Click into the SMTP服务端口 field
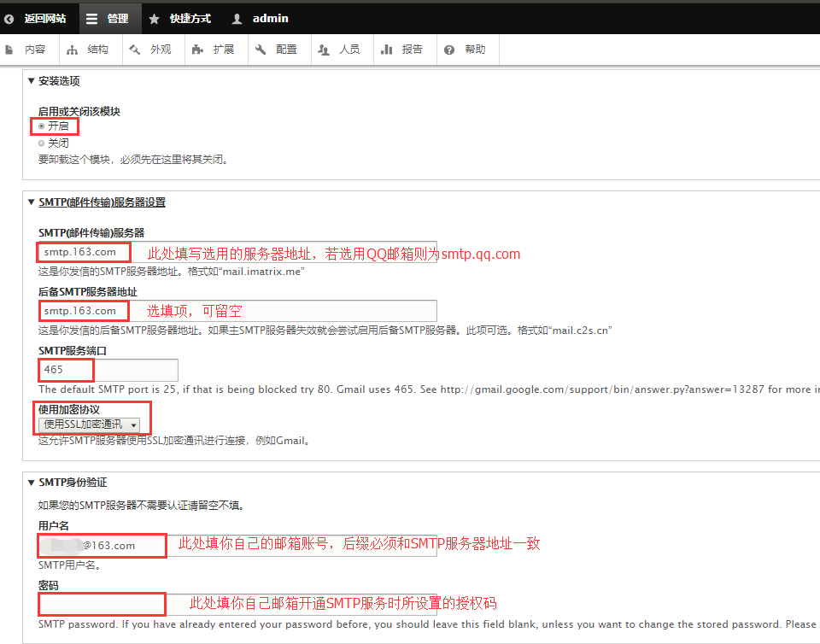Viewport: 820px width, 644px height. pyautogui.click(x=108, y=370)
